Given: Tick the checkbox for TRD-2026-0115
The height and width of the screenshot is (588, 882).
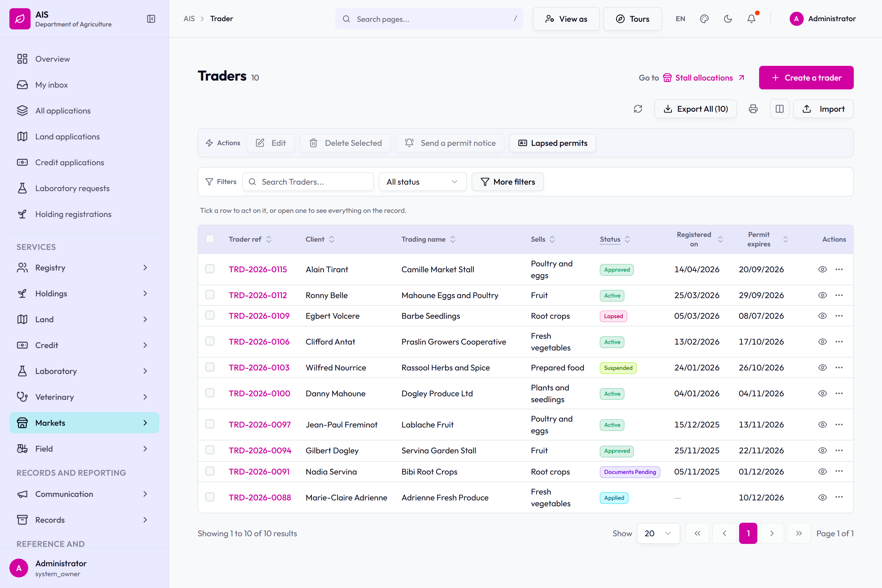Looking at the screenshot, I should (210, 269).
